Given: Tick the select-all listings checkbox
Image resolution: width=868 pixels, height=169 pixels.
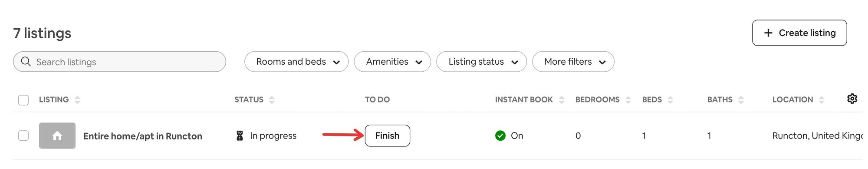Looking at the screenshot, I should [23, 100].
